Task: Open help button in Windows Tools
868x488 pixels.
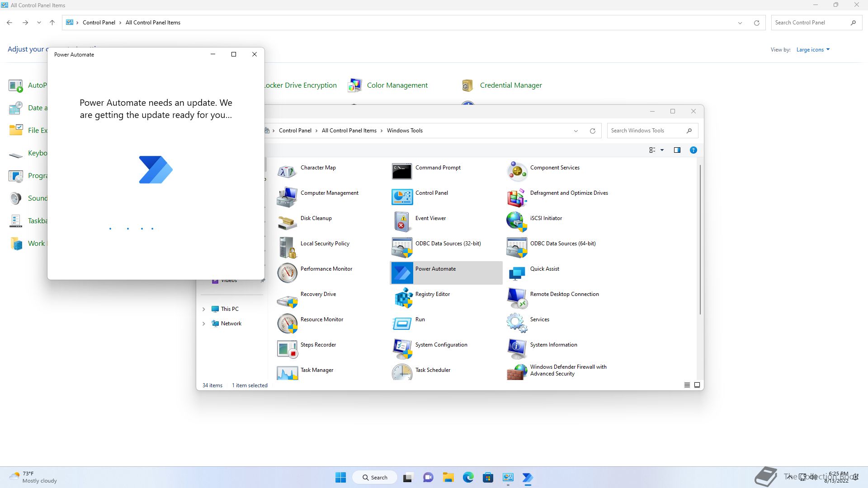Action: (x=693, y=150)
